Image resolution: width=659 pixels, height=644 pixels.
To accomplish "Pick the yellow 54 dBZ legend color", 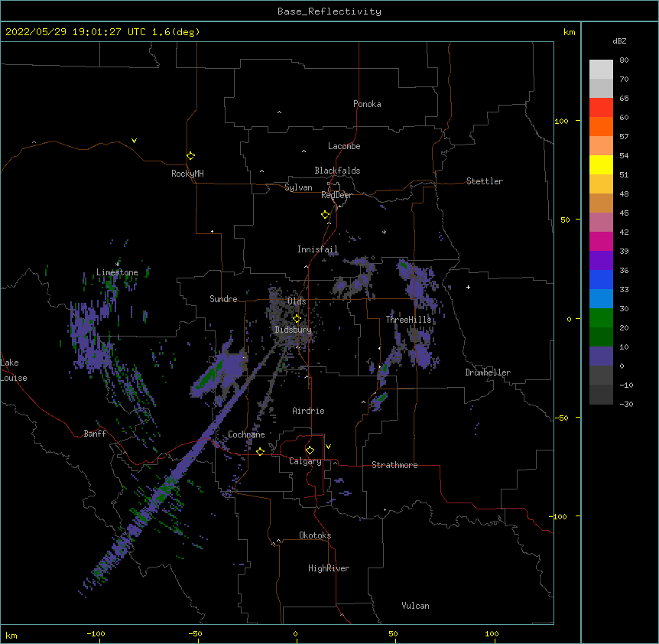I will click(x=601, y=164).
